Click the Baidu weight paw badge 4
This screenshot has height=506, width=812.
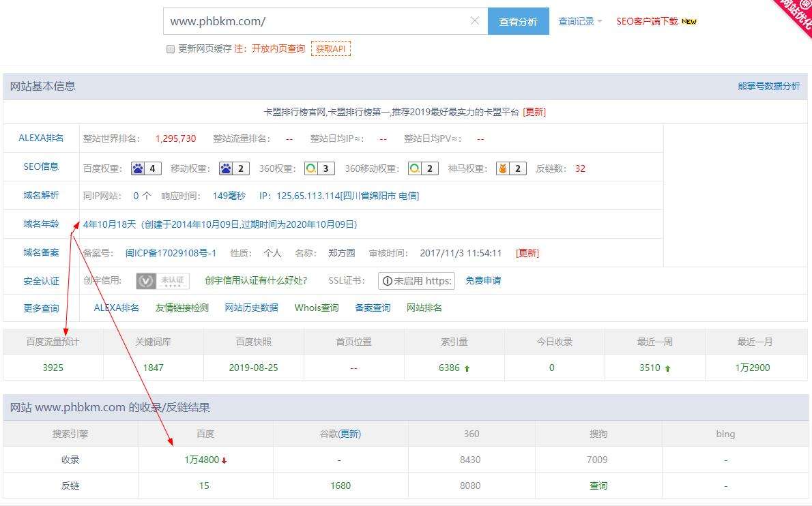(x=146, y=168)
